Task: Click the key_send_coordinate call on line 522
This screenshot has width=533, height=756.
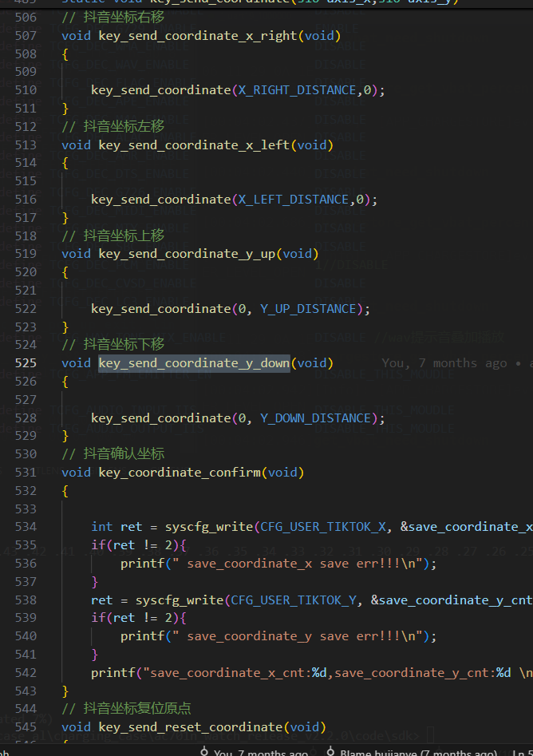Action: click(161, 309)
